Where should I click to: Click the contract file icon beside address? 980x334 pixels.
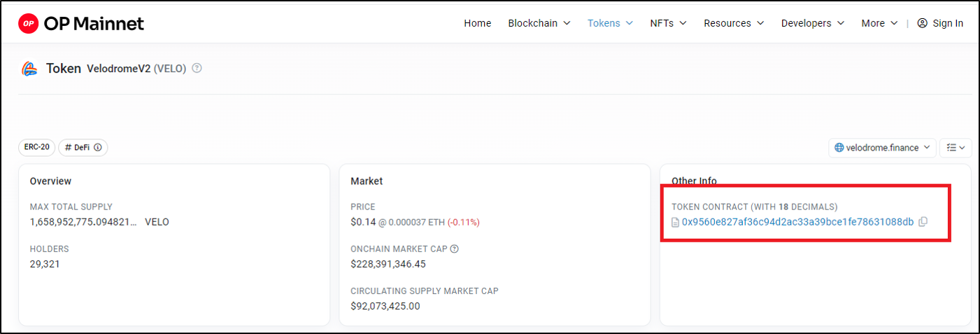point(675,223)
